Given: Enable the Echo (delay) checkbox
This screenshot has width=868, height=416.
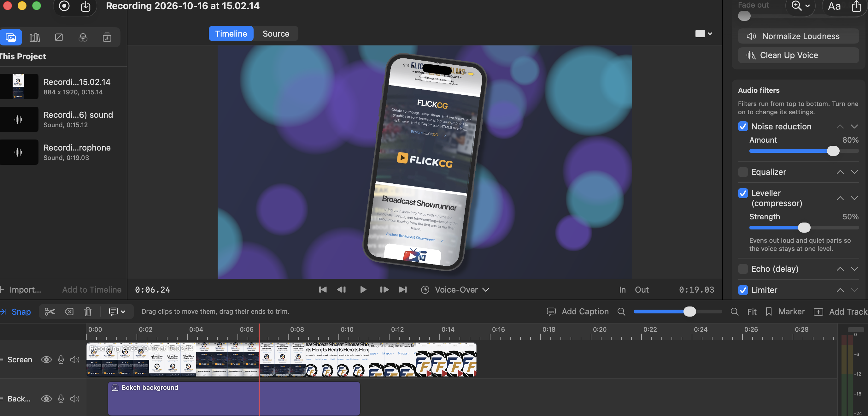Looking at the screenshot, I should (x=743, y=269).
